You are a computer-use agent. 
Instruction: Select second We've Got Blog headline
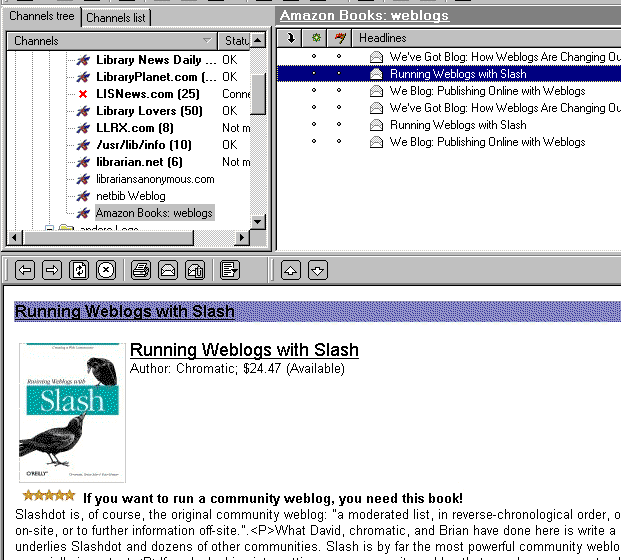(x=505, y=108)
